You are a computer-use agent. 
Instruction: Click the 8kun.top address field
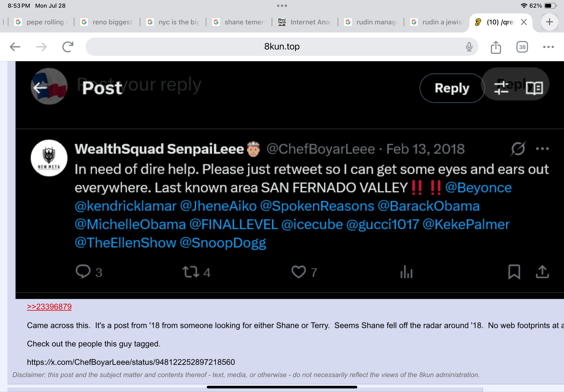pyautogui.click(x=282, y=47)
